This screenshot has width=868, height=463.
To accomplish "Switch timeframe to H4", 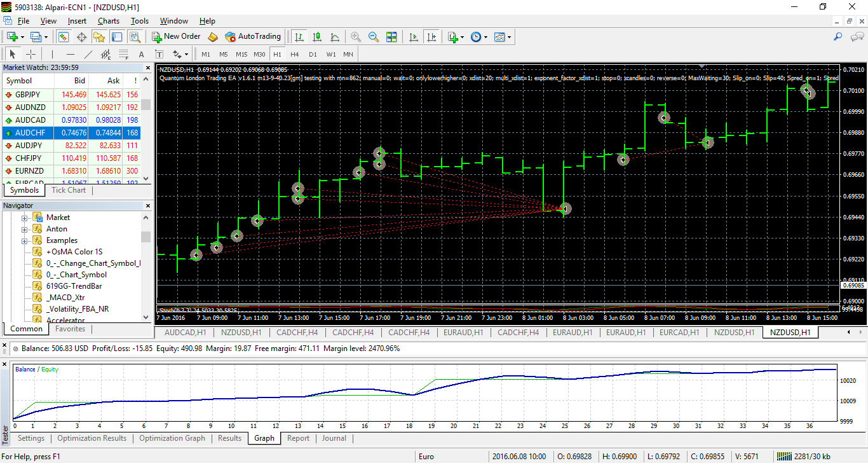I will (295, 54).
